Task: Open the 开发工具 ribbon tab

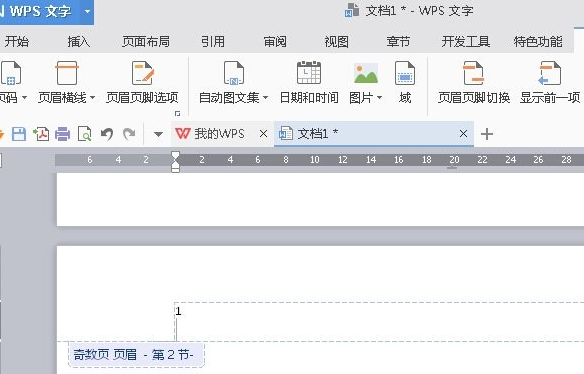Action: point(466,41)
